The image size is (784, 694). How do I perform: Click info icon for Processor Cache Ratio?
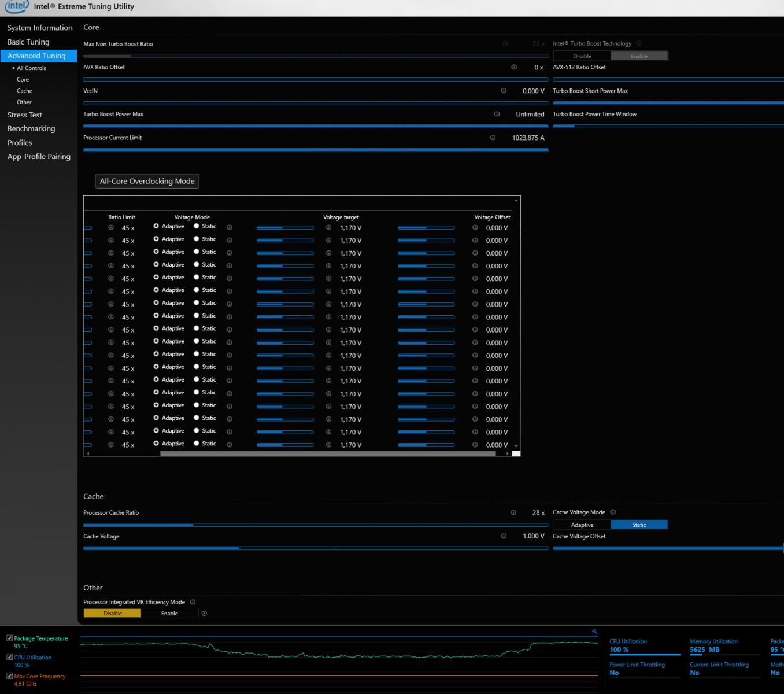tap(513, 512)
